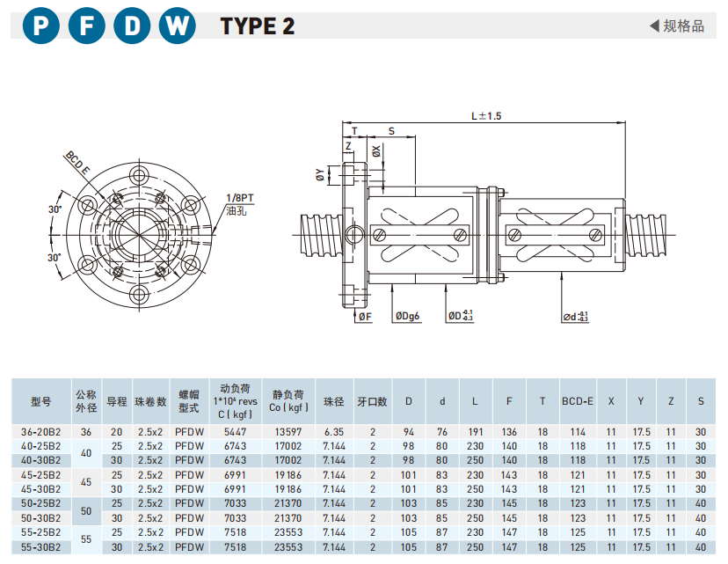This screenshot has height=564, width=728.
Task: Click the ØDg6 dimension label
Action: point(407,316)
